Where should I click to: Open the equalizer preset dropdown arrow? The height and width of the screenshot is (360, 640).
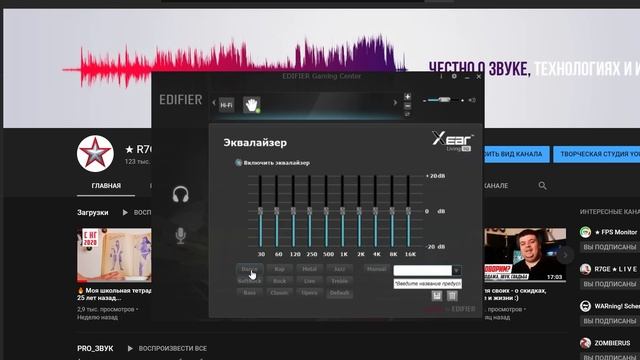coord(457,271)
